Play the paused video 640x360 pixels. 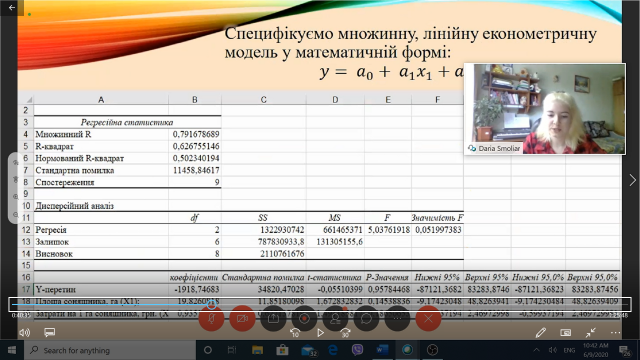pos(320,333)
